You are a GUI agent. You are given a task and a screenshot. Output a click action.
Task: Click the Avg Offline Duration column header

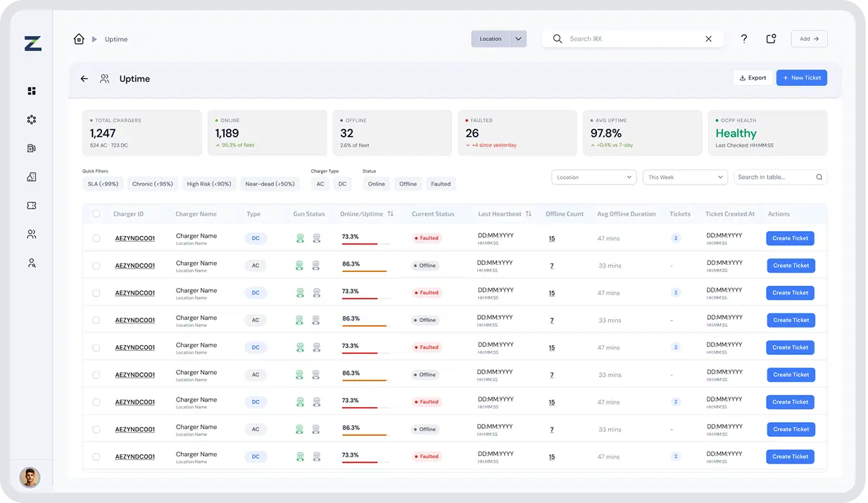tap(627, 214)
